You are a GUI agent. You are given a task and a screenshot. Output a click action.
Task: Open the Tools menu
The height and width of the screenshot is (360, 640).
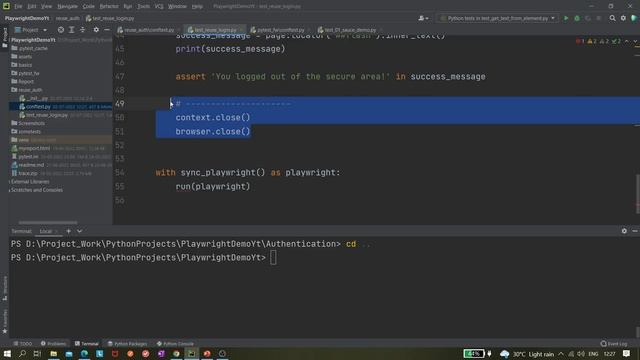[143, 7]
